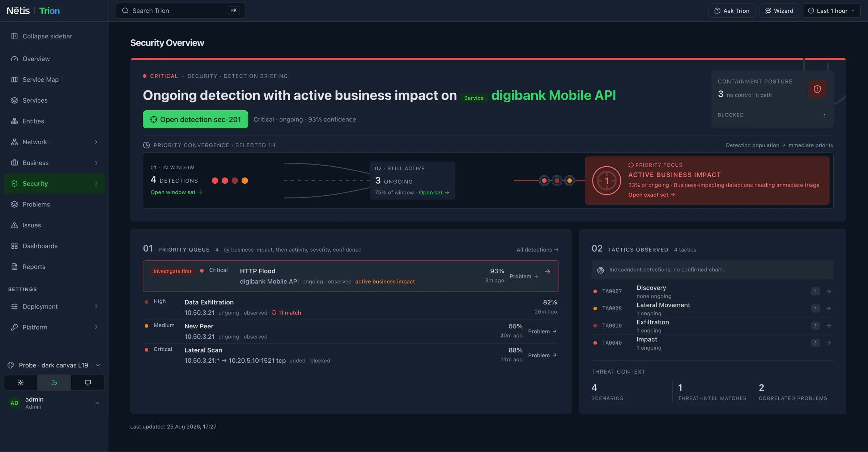Click the Ask Trion button
868x452 pixels.
pyautogui.click(x=732, y=11)
